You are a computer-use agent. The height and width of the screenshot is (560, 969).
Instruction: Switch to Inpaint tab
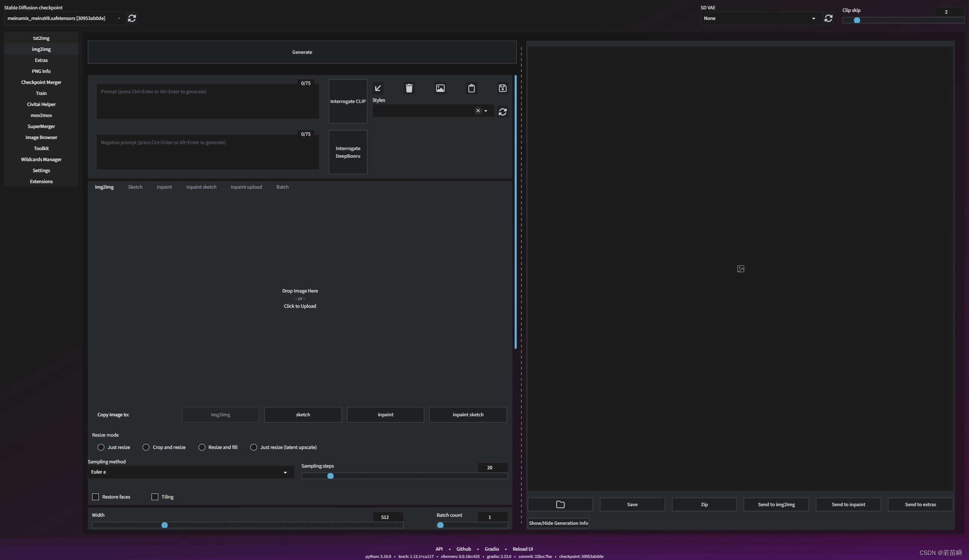(x=164, y=187)
